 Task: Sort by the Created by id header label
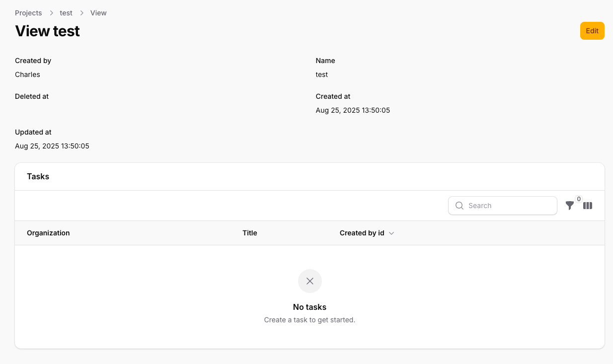pyautogui.click(x=362, y=233)
